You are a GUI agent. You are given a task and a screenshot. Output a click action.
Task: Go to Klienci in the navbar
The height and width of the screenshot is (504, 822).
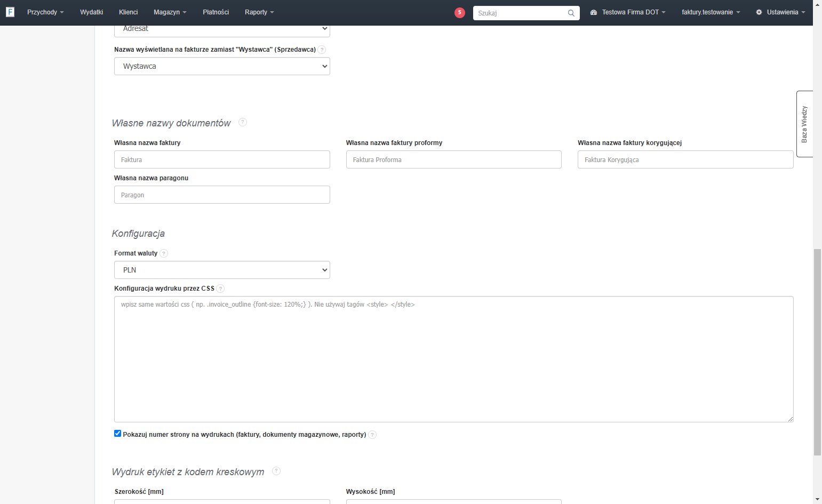129,12
